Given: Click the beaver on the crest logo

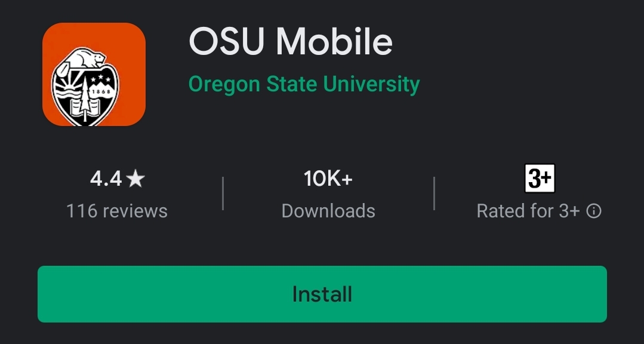Looking at the screenshot, I should tap(85, 59).
